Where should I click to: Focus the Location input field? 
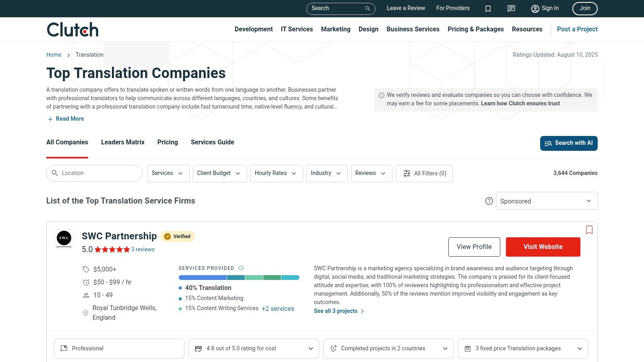(95, 173)
